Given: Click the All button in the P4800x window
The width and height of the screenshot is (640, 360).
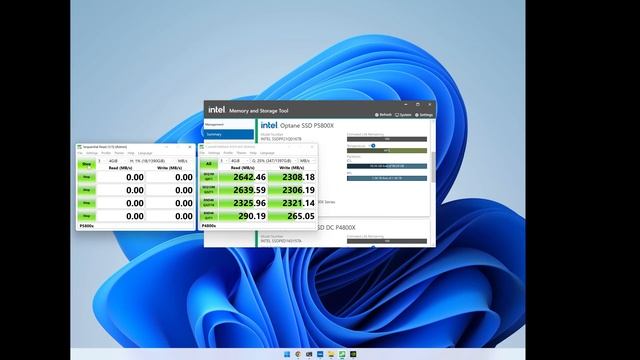Looking at the screenshot, I should coord(209,164).
